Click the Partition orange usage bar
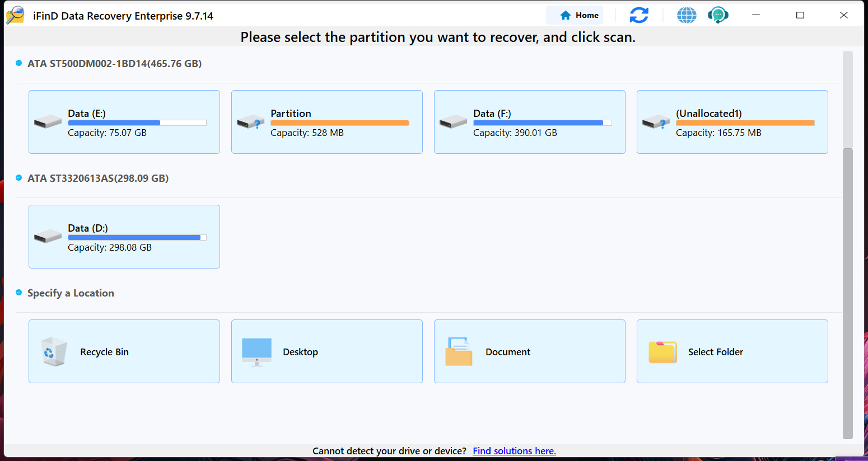868x461 pixels. [x=340, y=123]
